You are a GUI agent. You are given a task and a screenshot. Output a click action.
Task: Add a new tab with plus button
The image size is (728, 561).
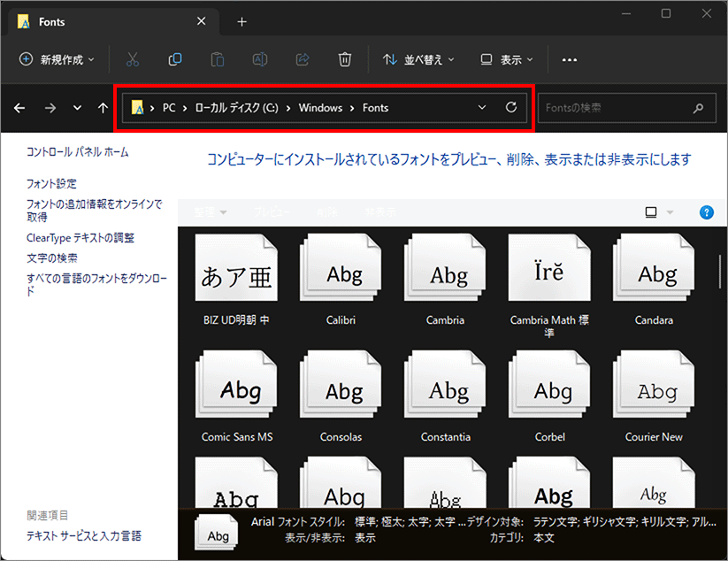pos(241,22)
